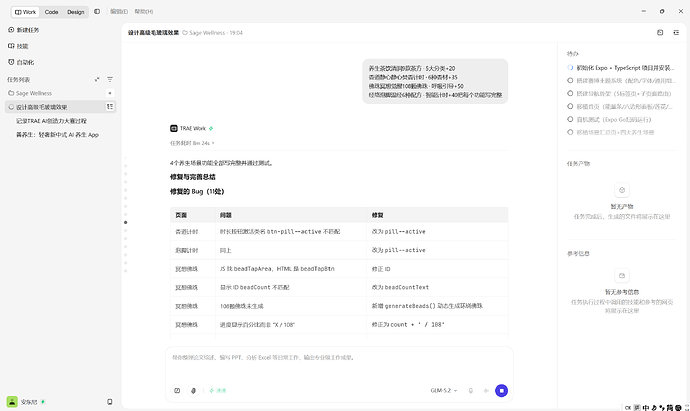Switch to the Code tab
Screen dimensions: 690x411
(x=51, y=12)
